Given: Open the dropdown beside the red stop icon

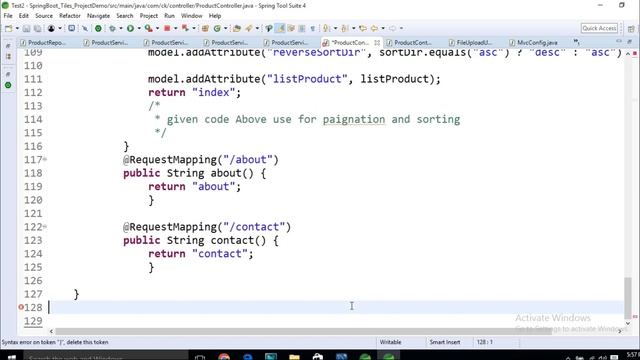Looking at the screenshot, I should 175,28.
